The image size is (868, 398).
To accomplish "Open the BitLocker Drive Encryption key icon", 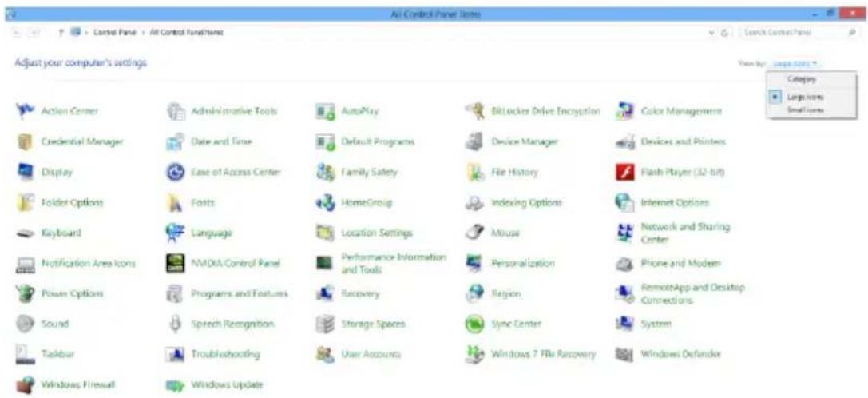I will 475,111.
